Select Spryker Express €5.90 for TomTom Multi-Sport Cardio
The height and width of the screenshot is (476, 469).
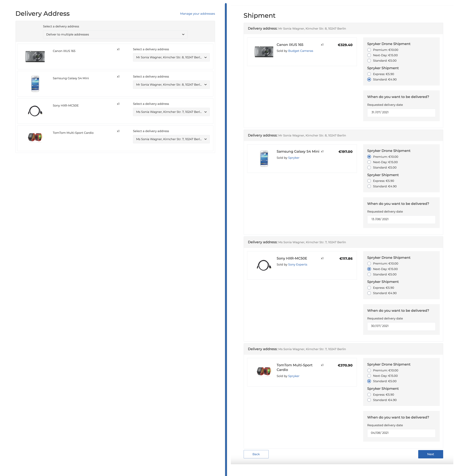point(369,395)
